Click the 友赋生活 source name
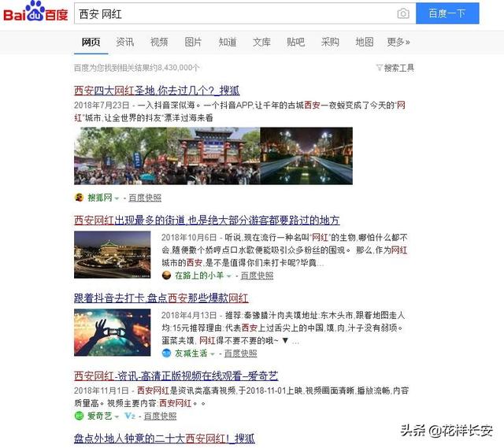504x448 pixels. (191, 354)
